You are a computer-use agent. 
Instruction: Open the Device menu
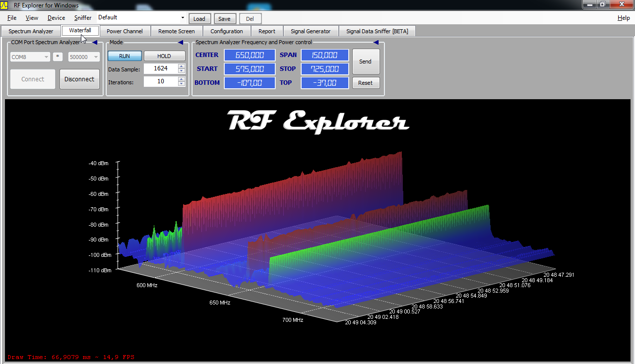pos(56,18)
